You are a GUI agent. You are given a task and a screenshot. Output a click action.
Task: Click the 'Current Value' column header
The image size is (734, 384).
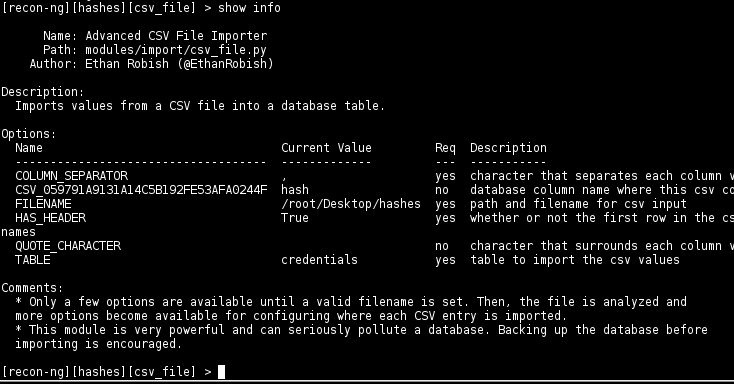tap(326, 148)
